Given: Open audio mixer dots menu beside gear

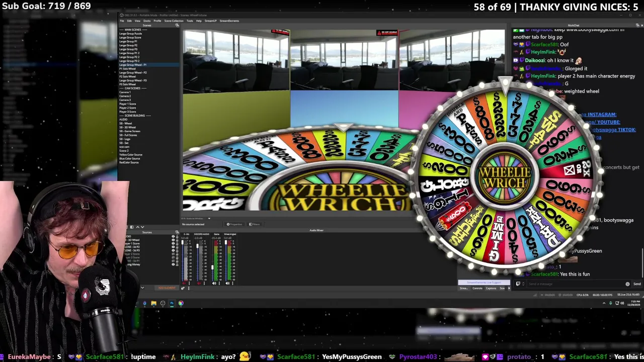Looking at the screenshot, I should click(x=189, y=288).
